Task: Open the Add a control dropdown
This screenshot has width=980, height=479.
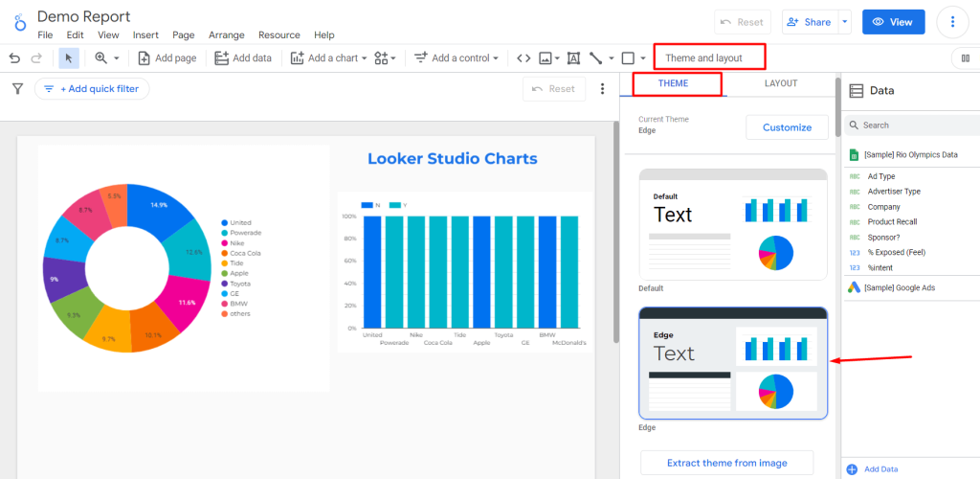Action: pos(457,58)
